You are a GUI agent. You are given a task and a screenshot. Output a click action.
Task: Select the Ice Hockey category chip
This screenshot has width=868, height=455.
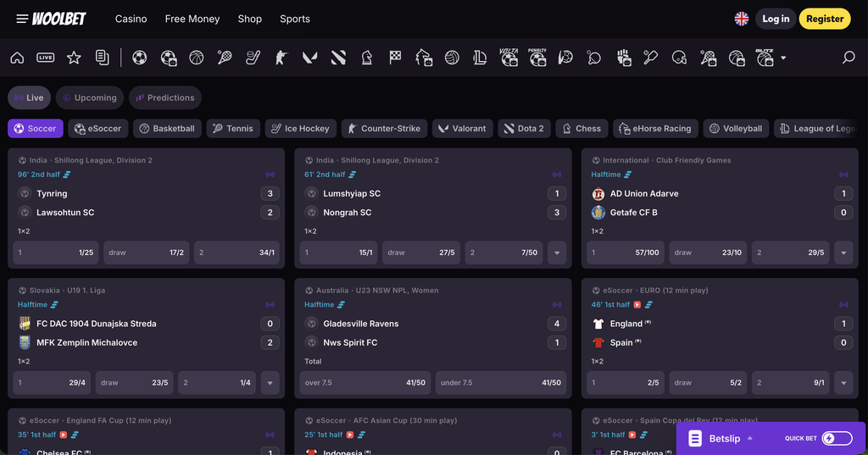[x=301, y=129]
